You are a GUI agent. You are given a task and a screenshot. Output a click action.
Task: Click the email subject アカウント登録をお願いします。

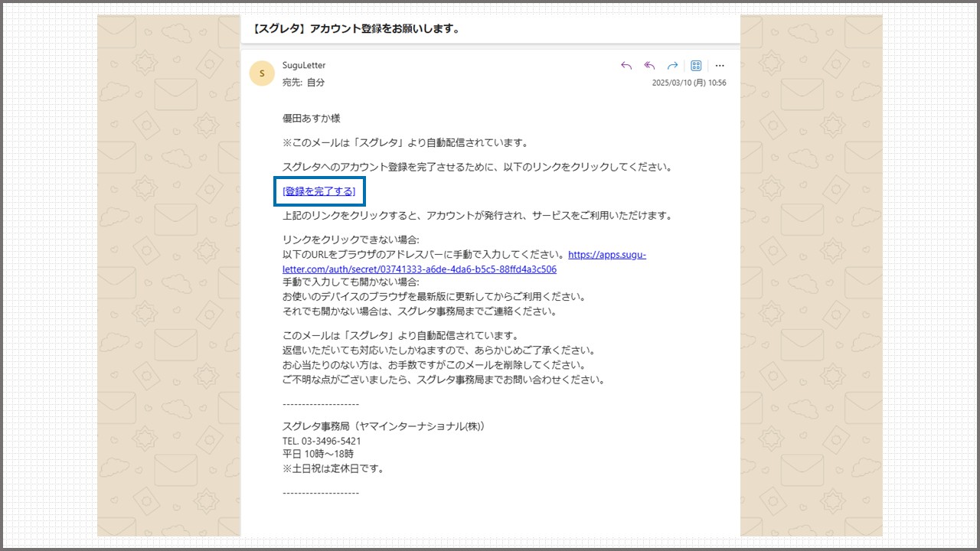pos(356,29)
